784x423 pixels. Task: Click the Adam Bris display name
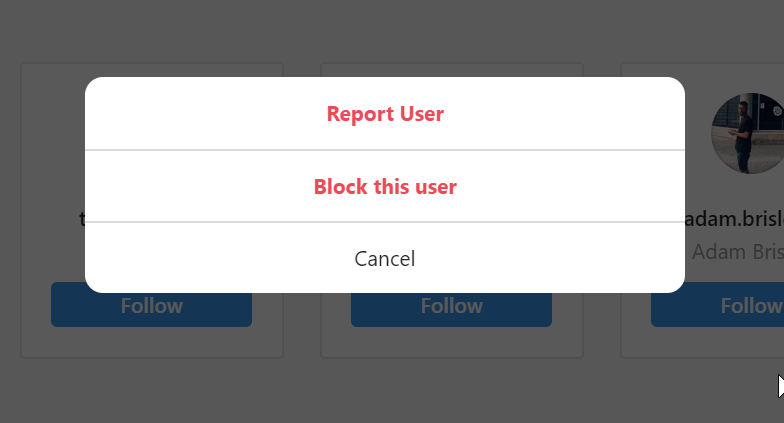pos(736,251)
